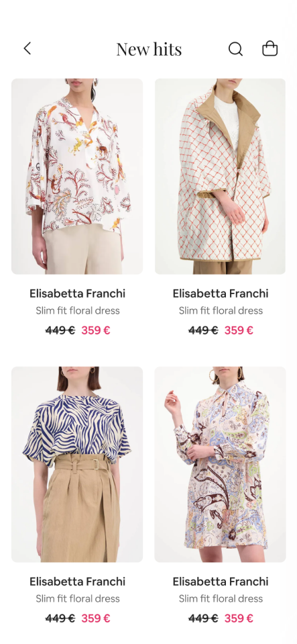The width and height of the screenshot is (297, 644).
Task: Tap crossed-out 449 € price under zebra top
Action: (60, 618)
